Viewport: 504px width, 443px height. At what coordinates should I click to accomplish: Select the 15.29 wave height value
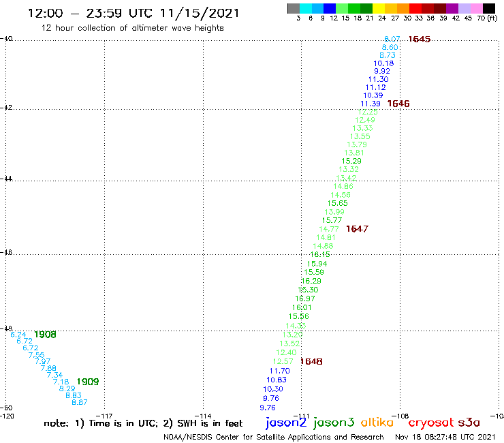tap(351, 161)
